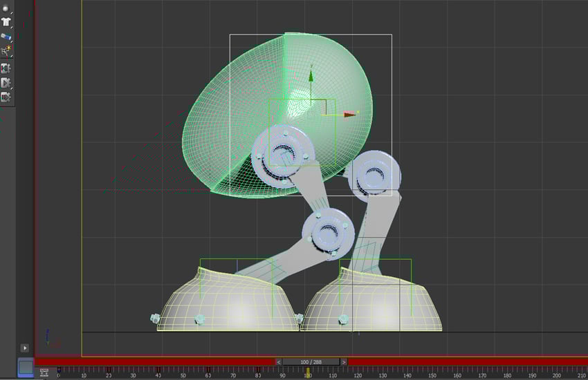588x380 pixels.
Task: Select the right hip joint disc
Action: [x=374, y=176]
